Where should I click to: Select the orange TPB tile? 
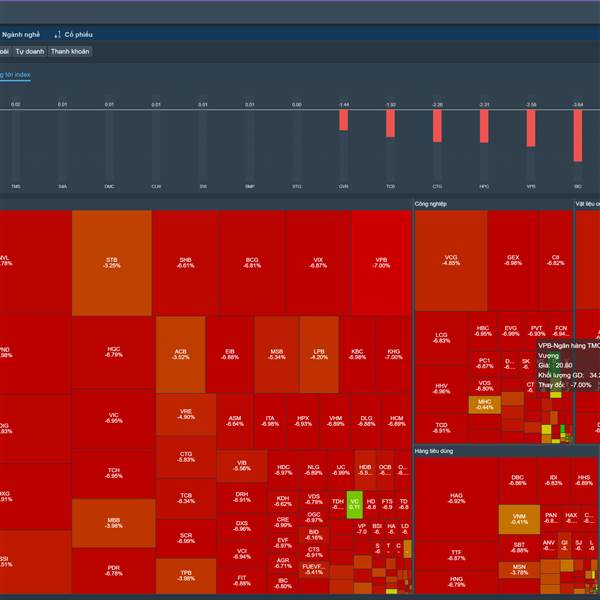coord(186,576)
